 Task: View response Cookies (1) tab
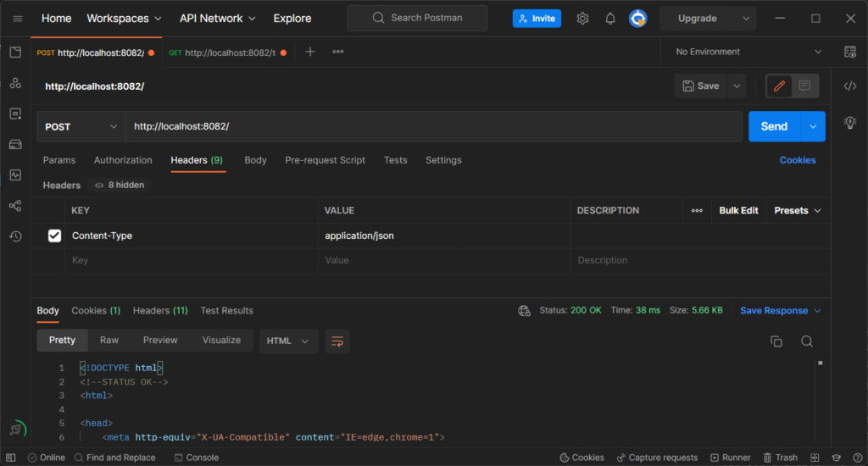[x=96, y=310]
